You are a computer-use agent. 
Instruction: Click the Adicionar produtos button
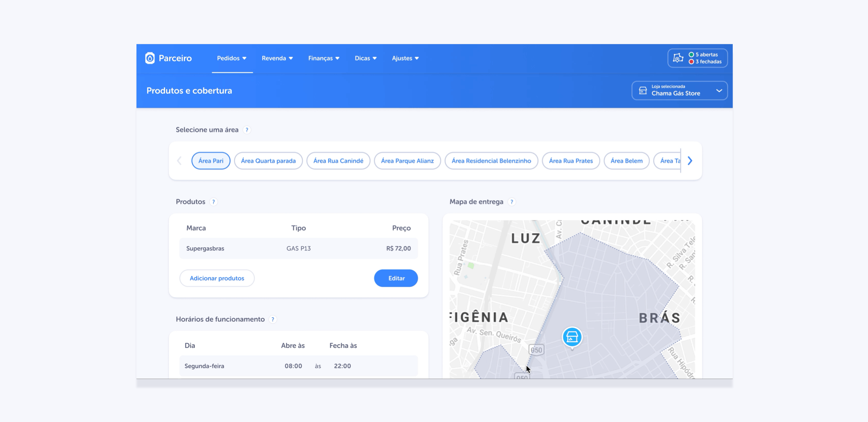tap(217, 278)
